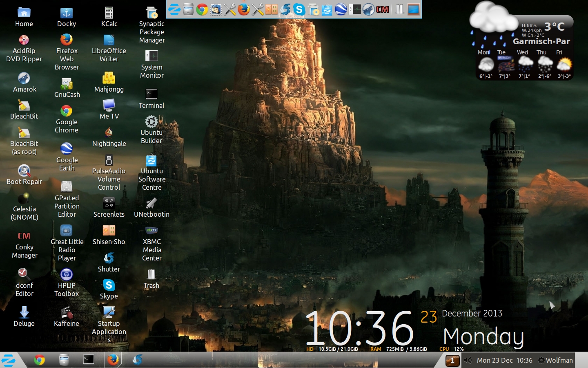
Task: Switch to Firefox in the bottom taskbar
Action: coord(113,360)
